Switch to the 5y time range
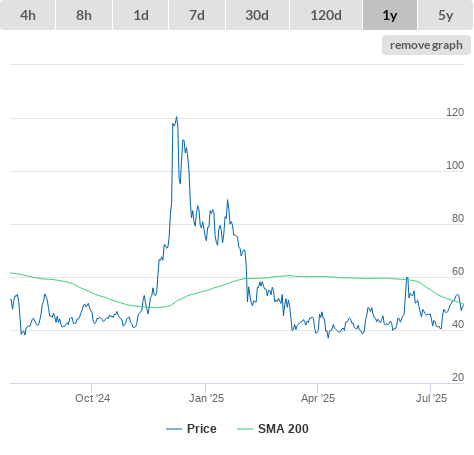474x455 pixels. pos(446,15)
